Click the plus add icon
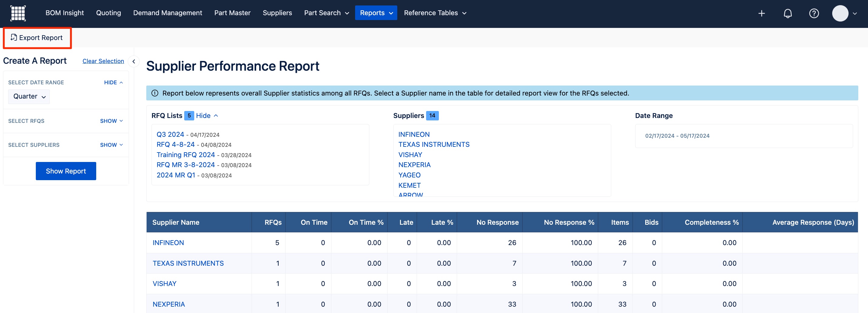868x313 pixels. (x=761, y=13)
